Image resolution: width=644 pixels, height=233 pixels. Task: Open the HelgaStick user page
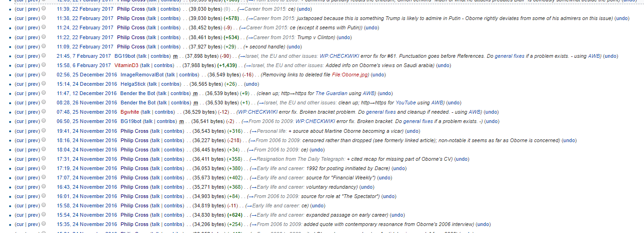point(133,84)
